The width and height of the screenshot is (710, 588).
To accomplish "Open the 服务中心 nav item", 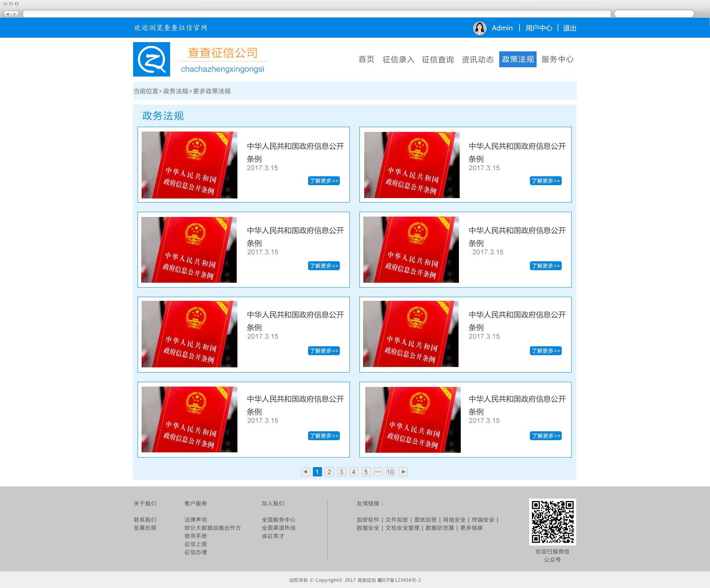I will (x=557, y=59).
